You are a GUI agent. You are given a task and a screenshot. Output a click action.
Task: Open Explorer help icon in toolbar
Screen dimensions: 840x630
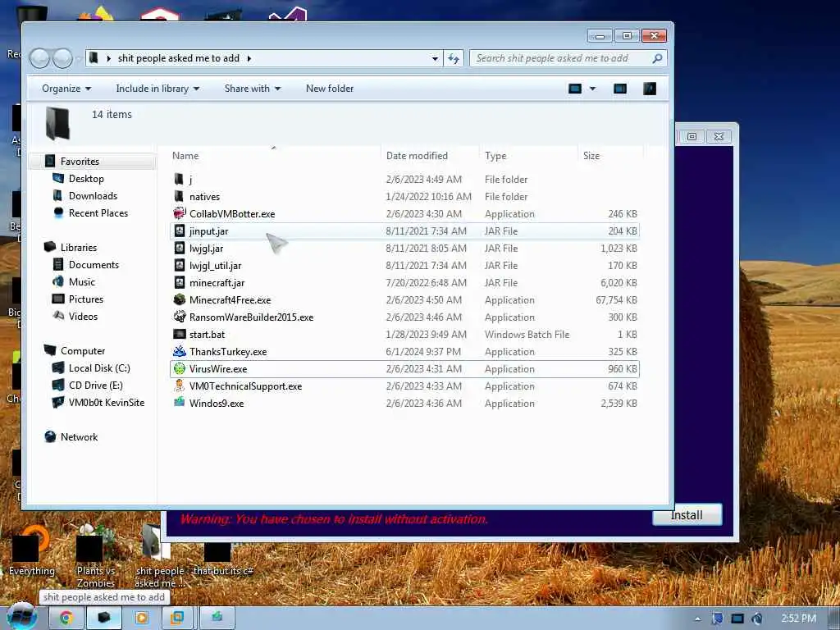point(650,89)
